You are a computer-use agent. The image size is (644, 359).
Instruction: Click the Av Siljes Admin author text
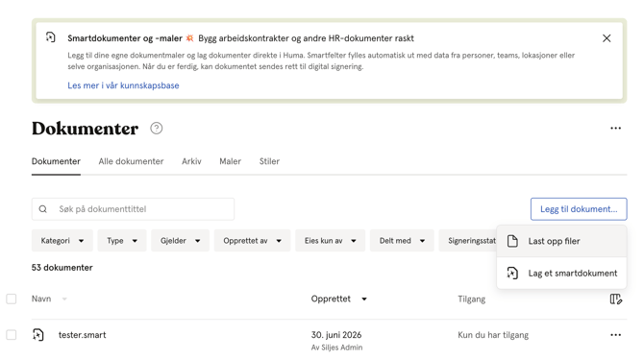click(x=336, y=347)
